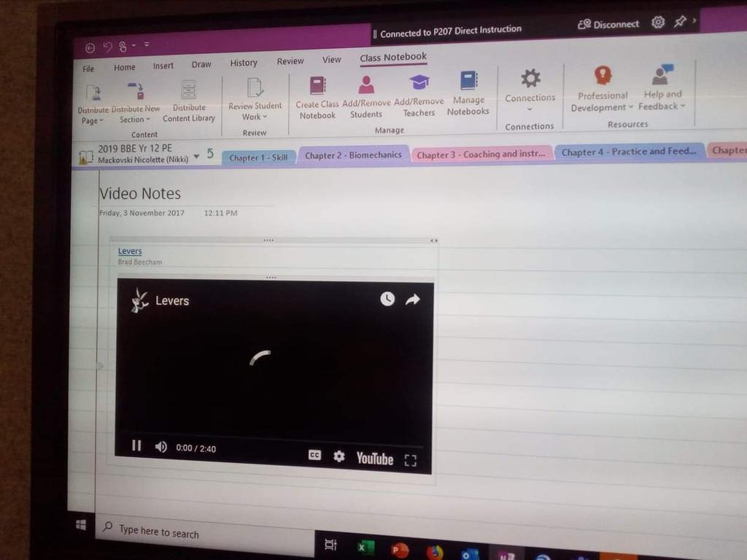Open Professional Development icon
This screenshot has width=747, height=560.
[603, 75]
